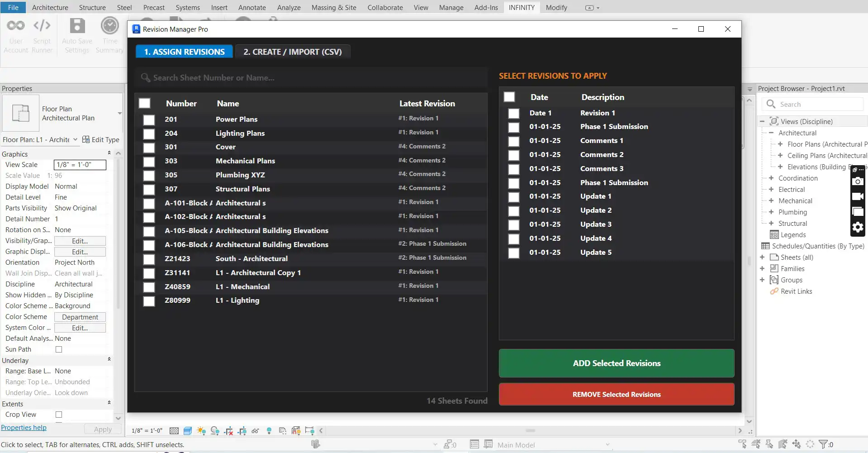Switch to the Create / Import (CSV) tab
This screenshot has height=453, width=868.
[x=292, y=52]
